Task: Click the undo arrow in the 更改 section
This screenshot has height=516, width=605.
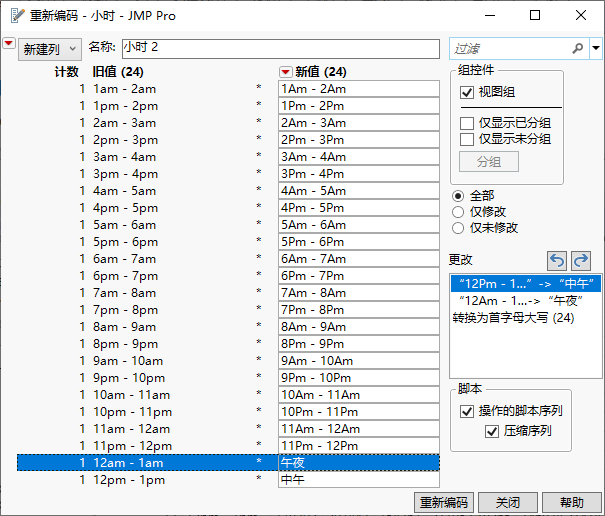Action: (x=557, y=261)
